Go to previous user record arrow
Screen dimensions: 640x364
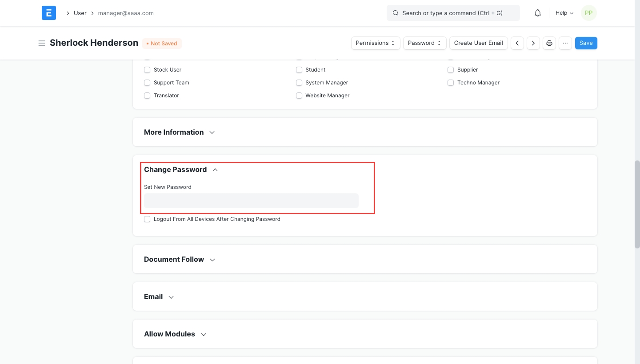(517, 43)
